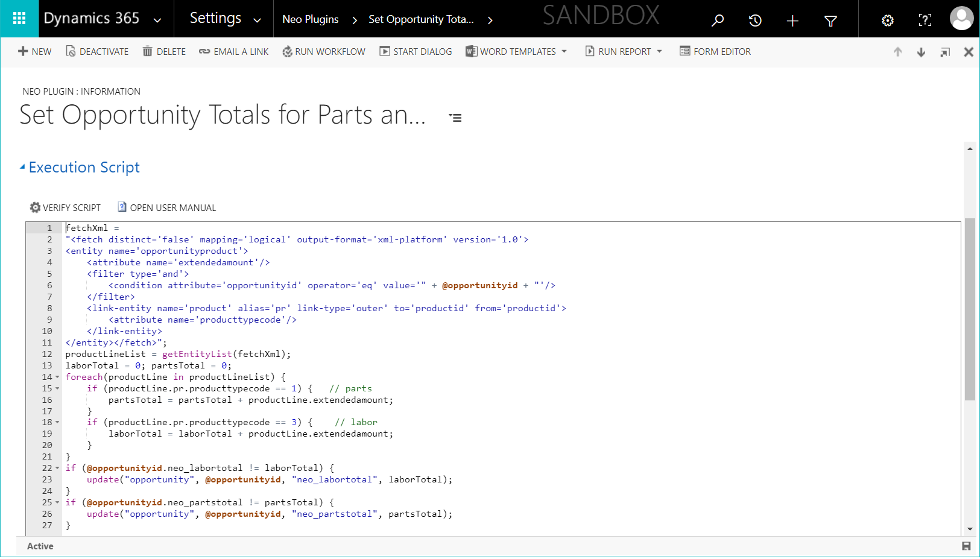Viewport: 980px width, 559px height.
Task: Click START DIALOG command
Action: pyautogui.click(x=416, y=51)
